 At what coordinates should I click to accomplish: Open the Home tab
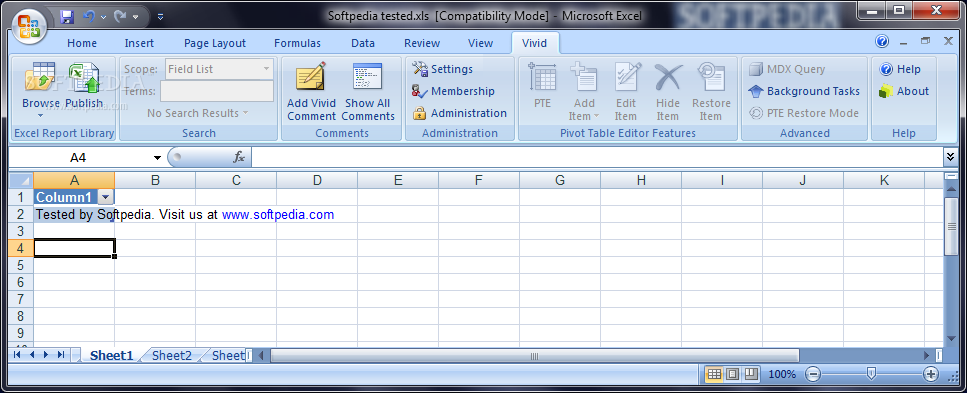coord(82,43)
